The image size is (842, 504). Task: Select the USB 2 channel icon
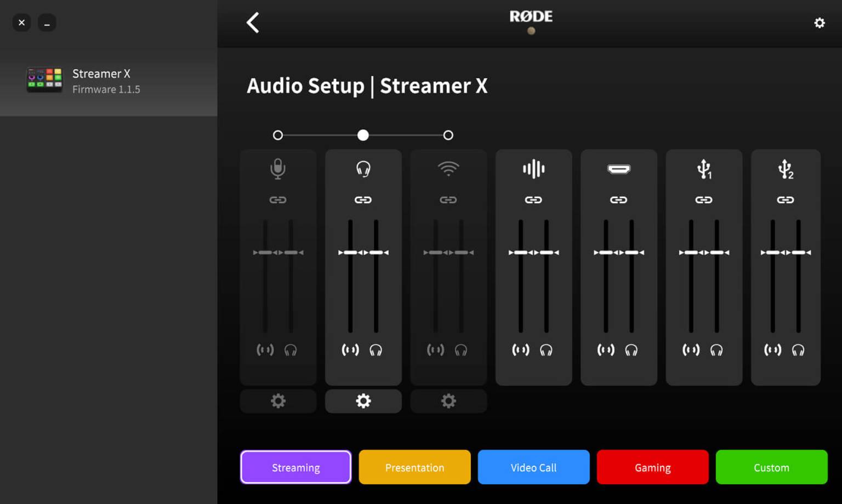pyautogui.click(x=786, y=169)
